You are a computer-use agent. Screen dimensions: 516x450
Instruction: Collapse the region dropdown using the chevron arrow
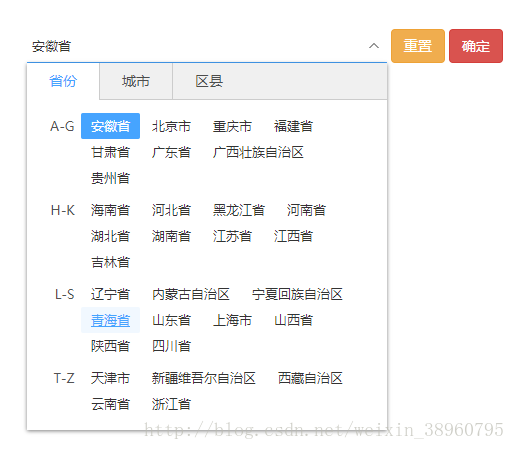coord(374,46)
